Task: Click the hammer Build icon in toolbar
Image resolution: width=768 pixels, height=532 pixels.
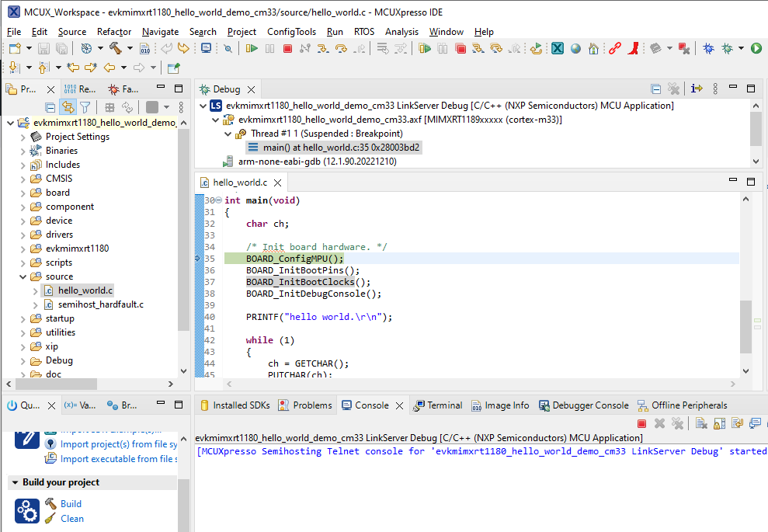Action: pyautogui.click(x=115, y=48)
